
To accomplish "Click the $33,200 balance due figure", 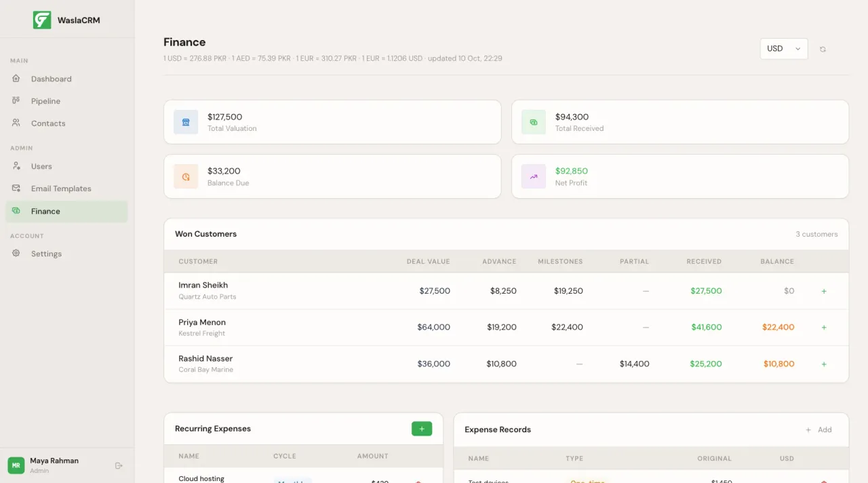I will click(224, 171).
